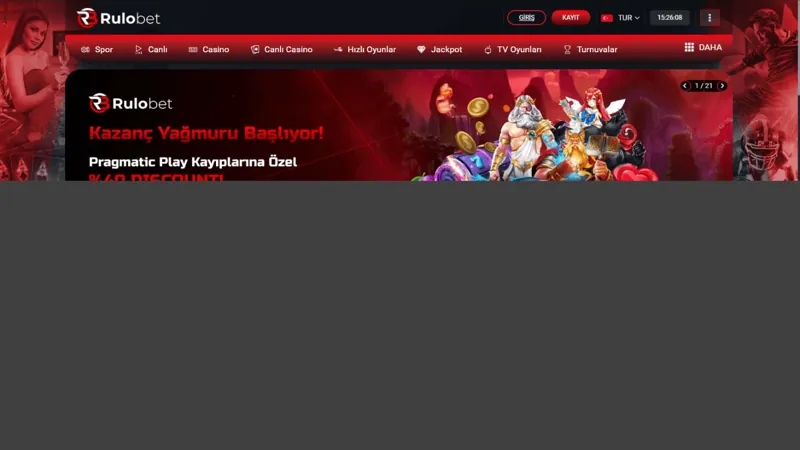Screen dimensions: 800x450
Task: Click the Hızlı Oyunlar rocket icon
Action: pyautogui.click(x=338, y=49)
